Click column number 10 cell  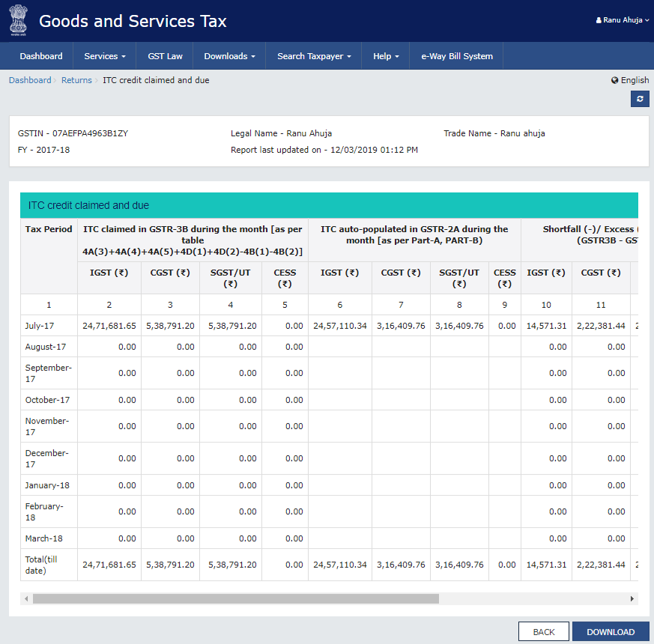(546, 305)
